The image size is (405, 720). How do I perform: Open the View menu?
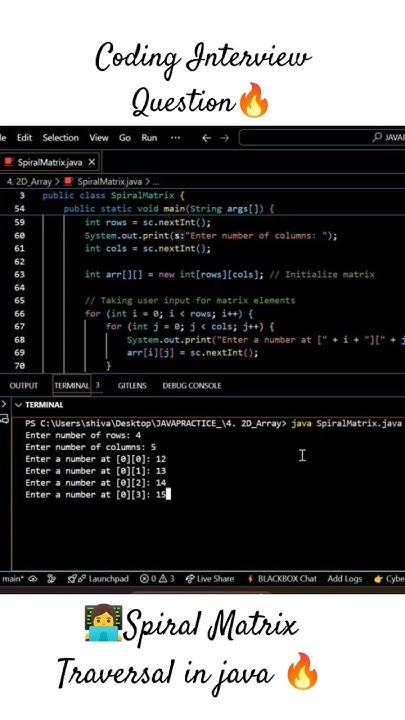(x=99, y=138)
